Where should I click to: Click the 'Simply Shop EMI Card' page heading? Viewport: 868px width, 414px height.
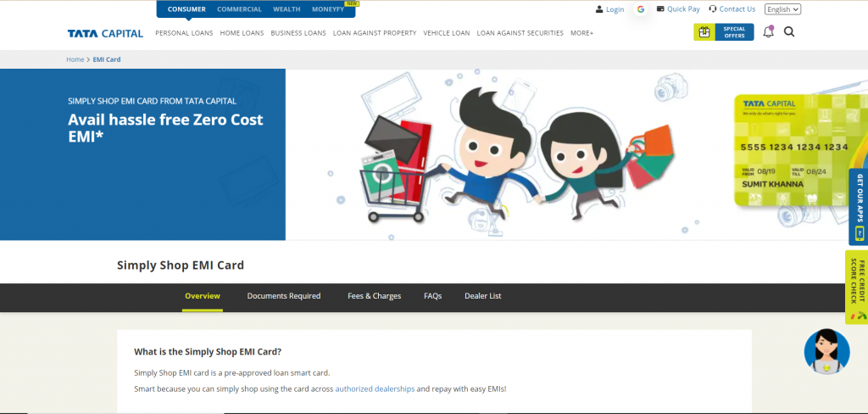[x=181, y=266]
